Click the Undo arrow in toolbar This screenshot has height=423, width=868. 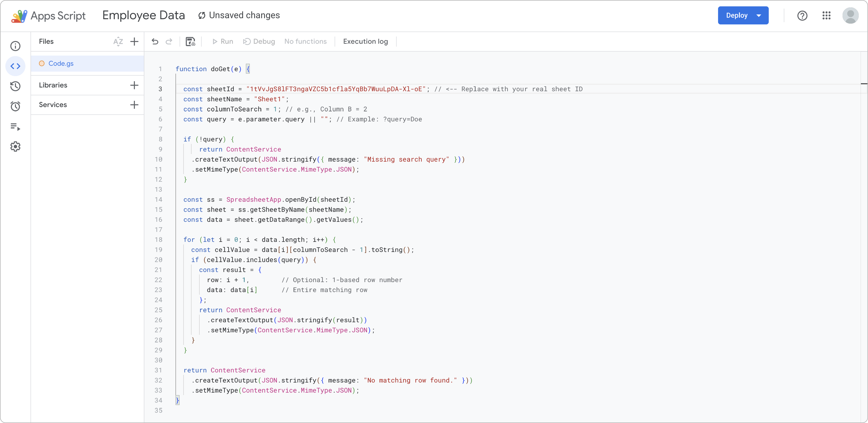coord(155,41)
